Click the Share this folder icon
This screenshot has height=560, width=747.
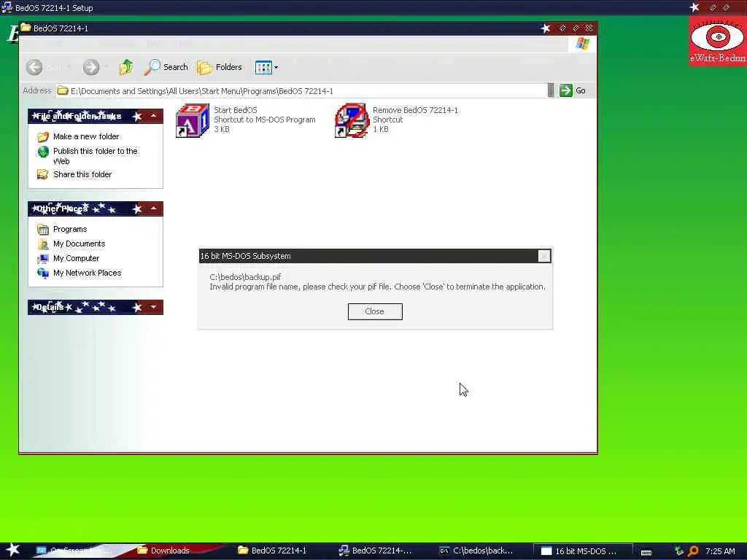[x=43, y=174]
